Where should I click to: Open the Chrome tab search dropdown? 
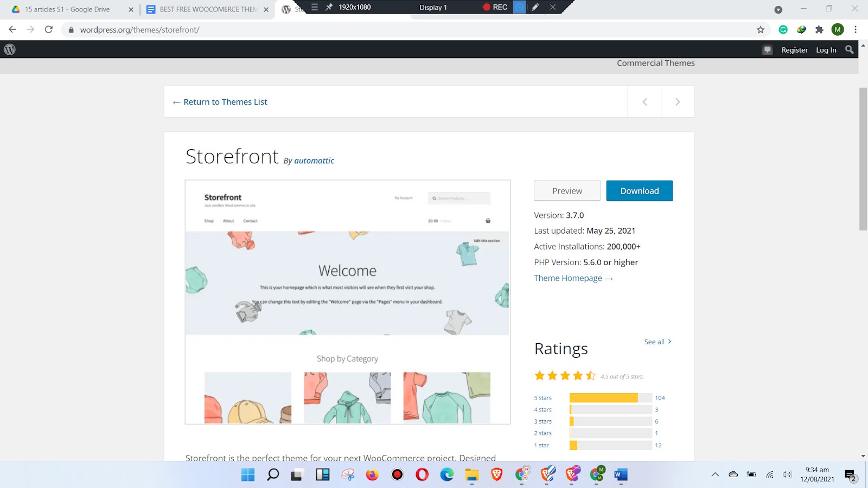pos(778,9)
